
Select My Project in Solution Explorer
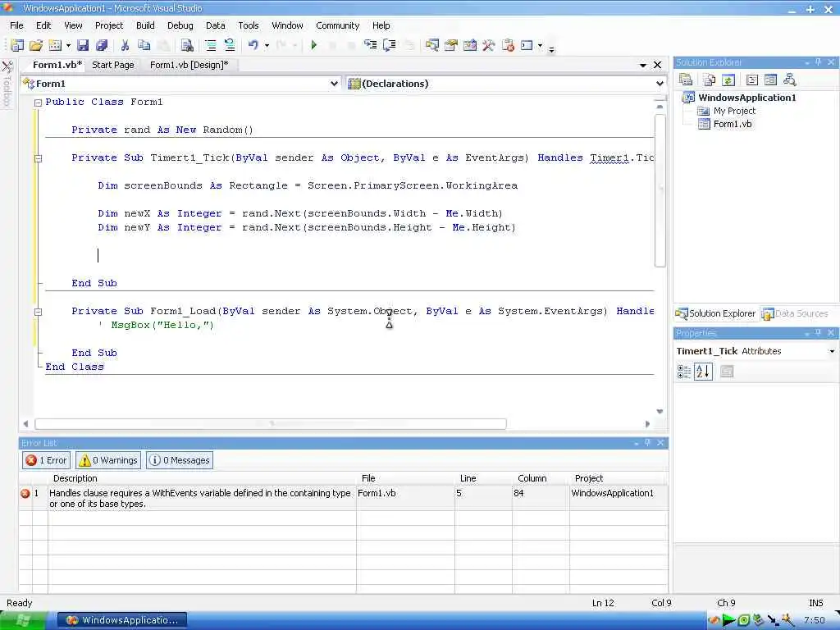coord(734,111)
